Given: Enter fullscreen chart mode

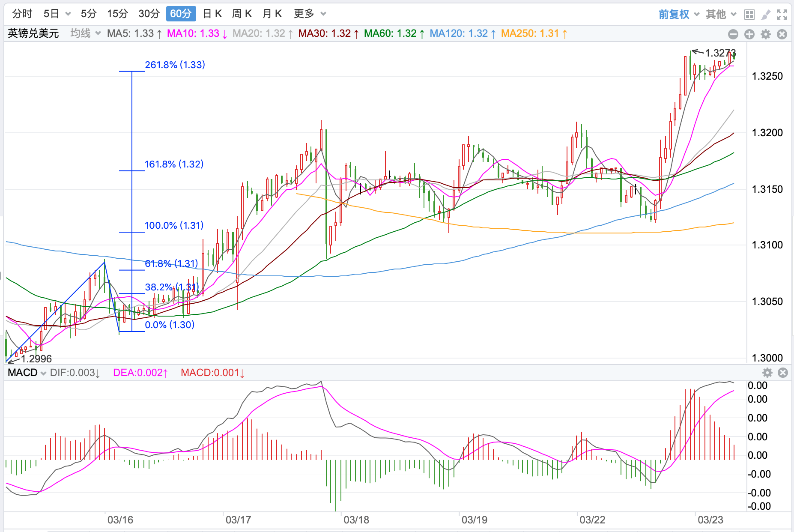Looking at the screenshot, I should pos(782,15).
